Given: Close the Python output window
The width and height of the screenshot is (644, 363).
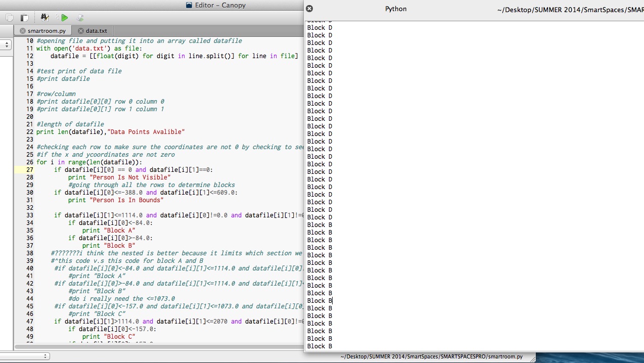Looking at the screenshot, I should (x=309, y=9).
